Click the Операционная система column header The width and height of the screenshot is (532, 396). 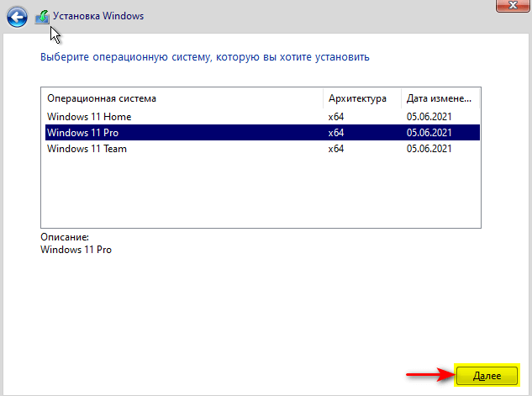click(x=183, y=98)
